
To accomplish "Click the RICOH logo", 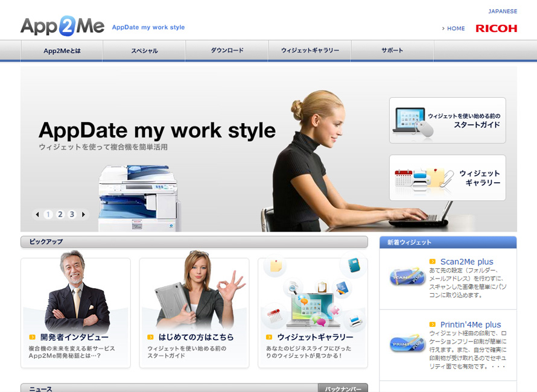I will tap(496, 28).
